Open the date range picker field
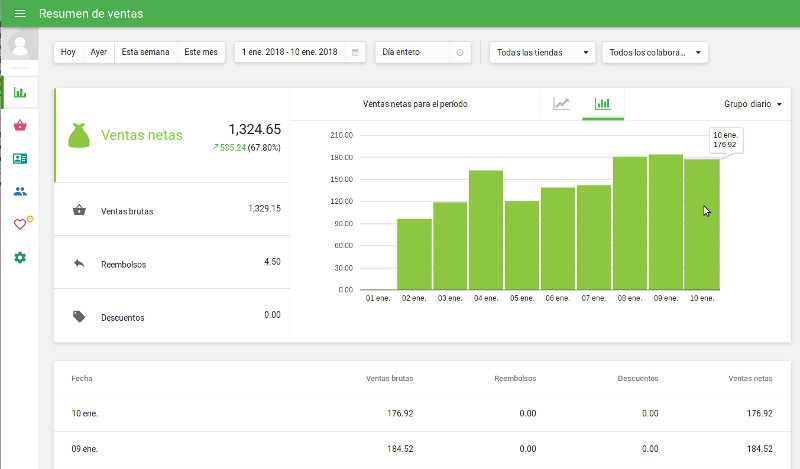 point(300,52)
